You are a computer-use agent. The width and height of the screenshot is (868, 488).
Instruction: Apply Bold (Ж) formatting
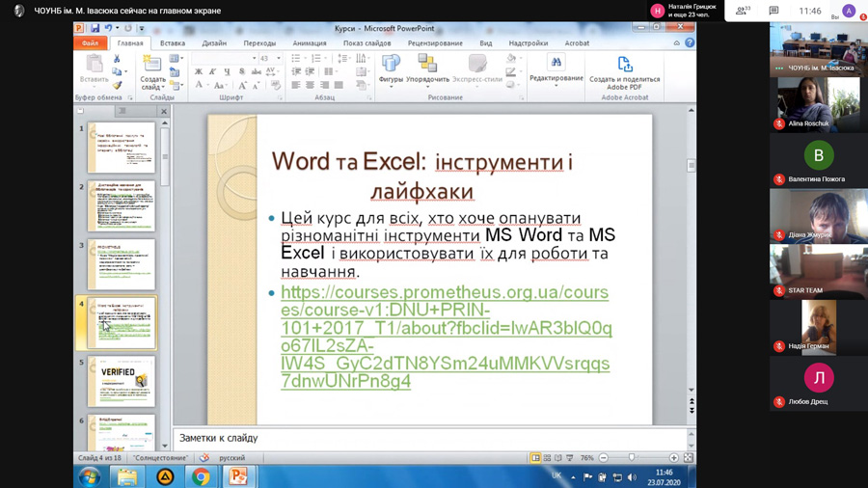click(198, 72)
